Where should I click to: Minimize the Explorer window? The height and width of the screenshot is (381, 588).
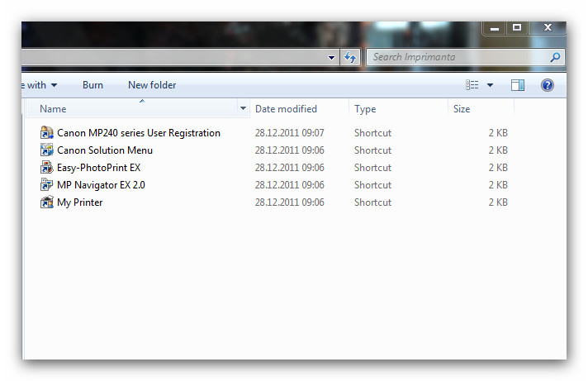point(495,28)
